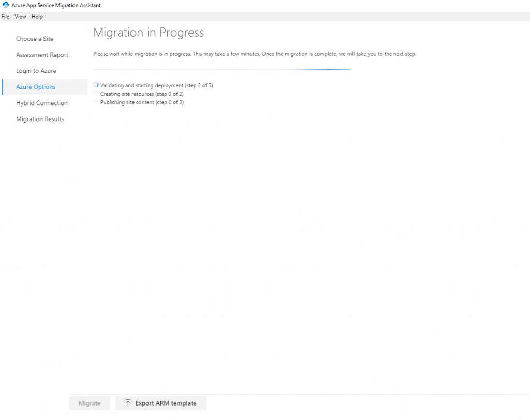The width and height of the screenshot is (530, 420).
Task: Go to Hybrid Connection step
Action: pos(41,103)
